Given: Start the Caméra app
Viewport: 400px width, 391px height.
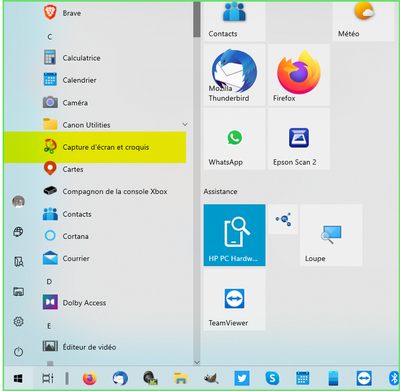Looking at the screenshot, I should click(x=66, y=102).
